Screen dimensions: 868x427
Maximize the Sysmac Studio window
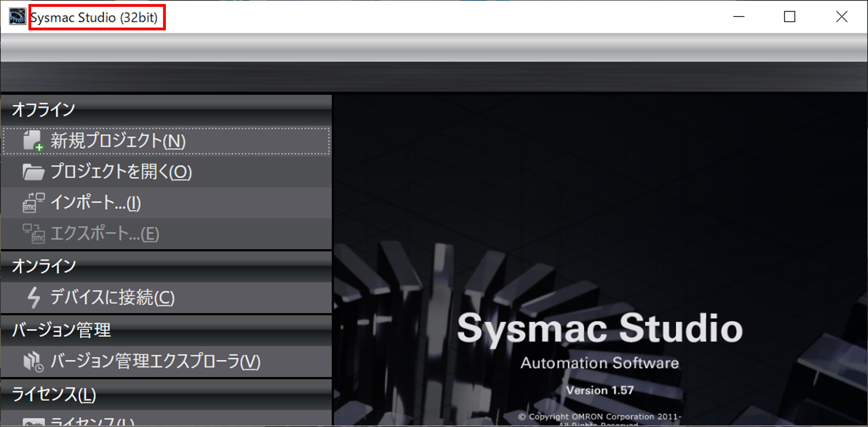789,16
